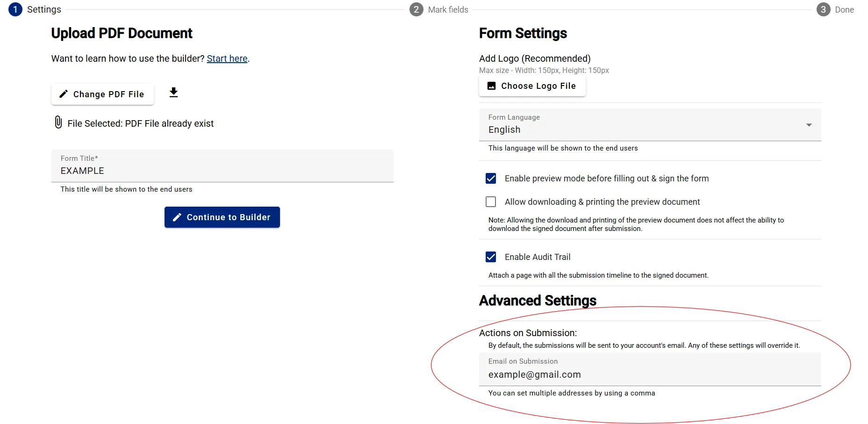The image size is (868, 424).
Task: Uncheck Enable Audit Trail
Action: [x=490, y=257]
